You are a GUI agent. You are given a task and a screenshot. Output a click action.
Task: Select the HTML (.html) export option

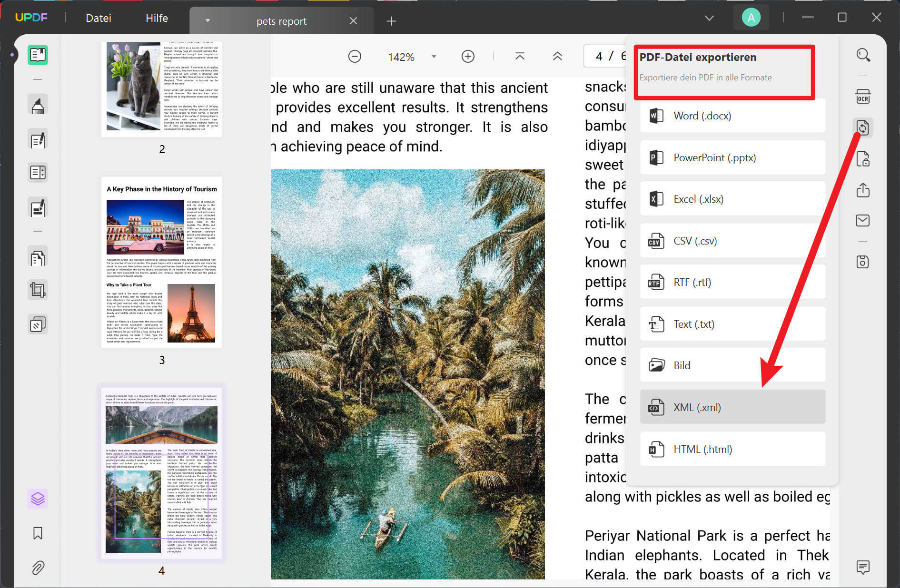click(732, 449)
